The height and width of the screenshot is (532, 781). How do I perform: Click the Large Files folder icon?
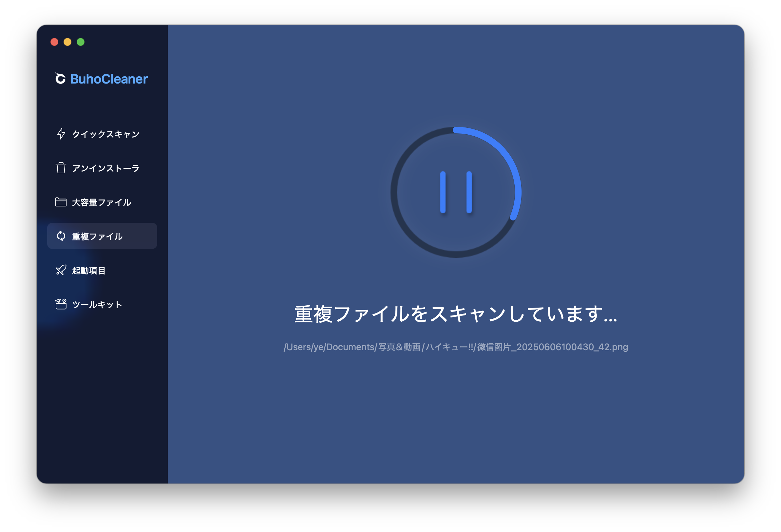[x=61, y=202]
